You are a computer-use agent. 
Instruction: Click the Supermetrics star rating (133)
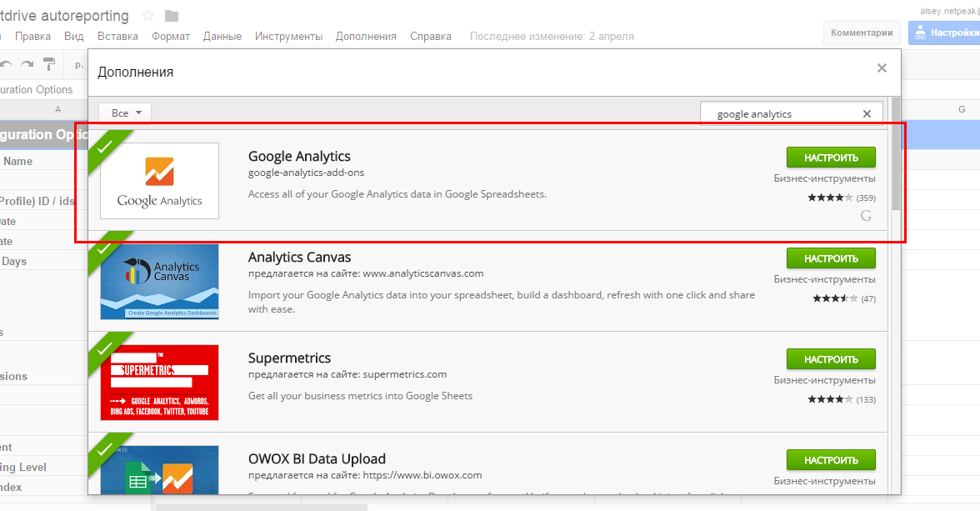842,399
